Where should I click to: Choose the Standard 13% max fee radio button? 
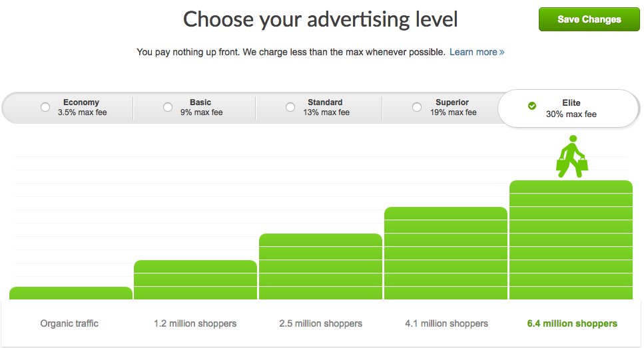tap(290, 107)
